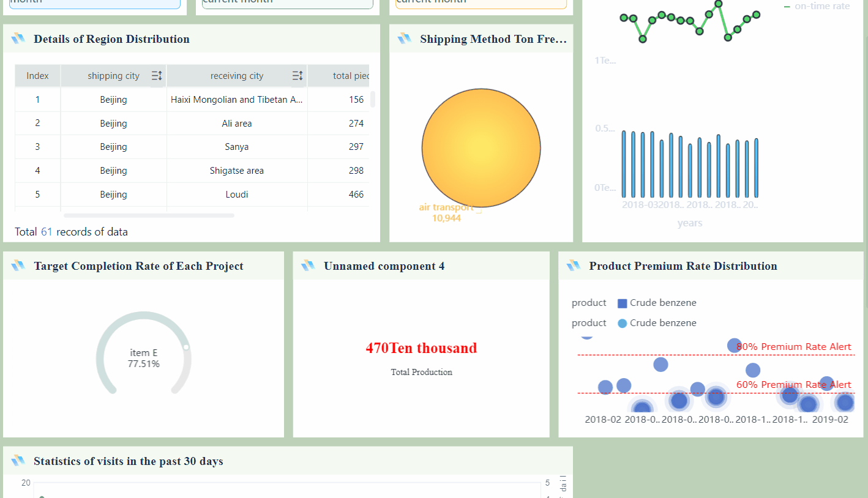Toggle the on-time rate legend entry
Image resolution: width=868 pixels, height=498 pixels.
(x=817, y=6)
